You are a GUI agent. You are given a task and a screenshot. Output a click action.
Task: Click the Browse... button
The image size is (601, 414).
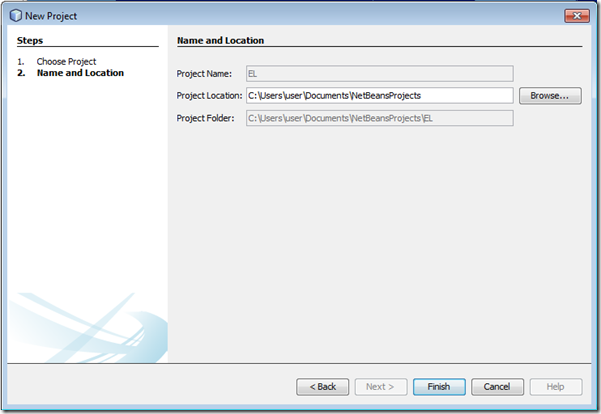550,96
